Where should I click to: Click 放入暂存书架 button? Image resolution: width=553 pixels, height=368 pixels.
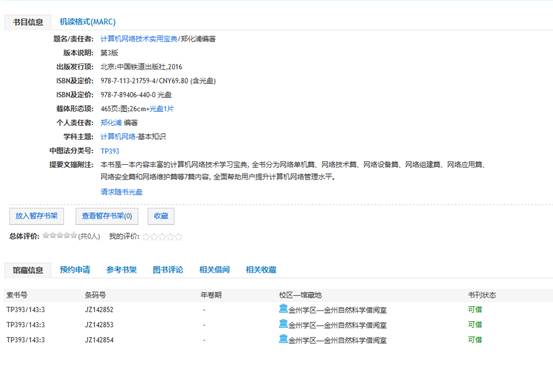coord(36,216)
